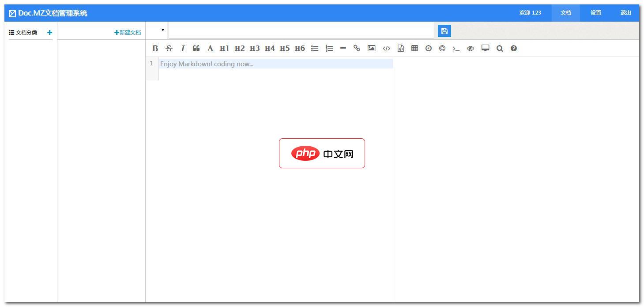Toggle bold formatting in the editor toolbar
644x307 pixels.
tap(155, 49)
